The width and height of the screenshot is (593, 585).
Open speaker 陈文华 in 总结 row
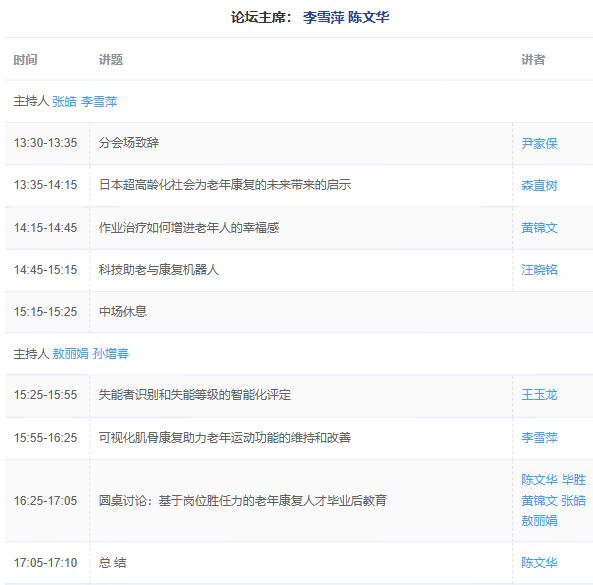coord(539,563)
